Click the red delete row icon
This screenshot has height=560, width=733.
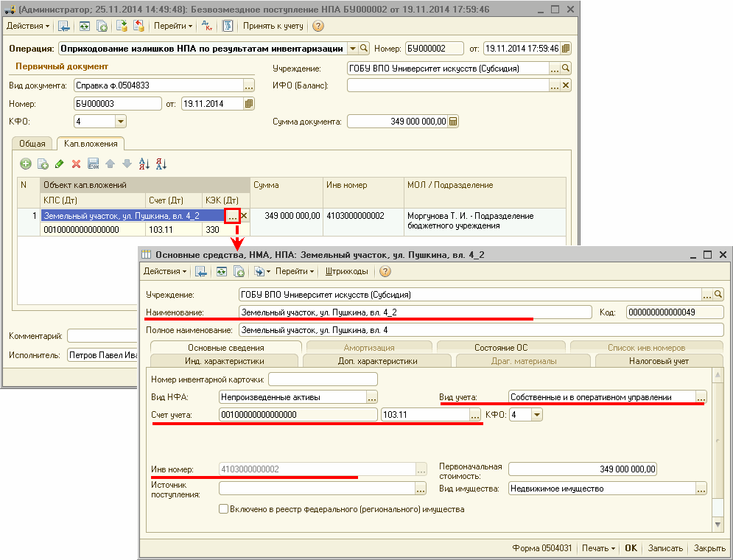click(x=76, y=164)
